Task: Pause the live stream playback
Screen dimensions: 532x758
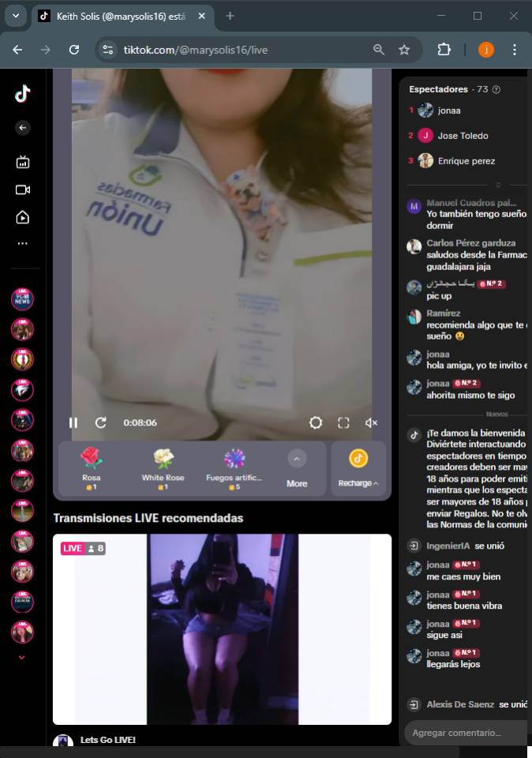Action: pyautogui.click(x=73, y=422)
